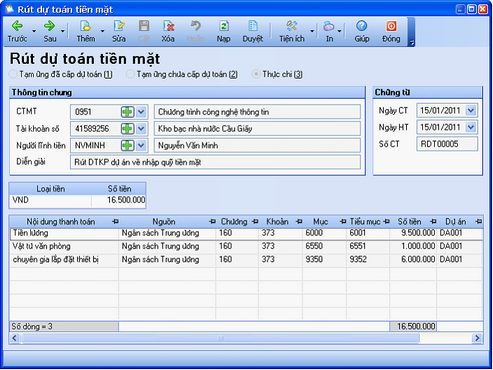Click the 16.500.000 Số tiền cell beside VND

pos(119,200)
